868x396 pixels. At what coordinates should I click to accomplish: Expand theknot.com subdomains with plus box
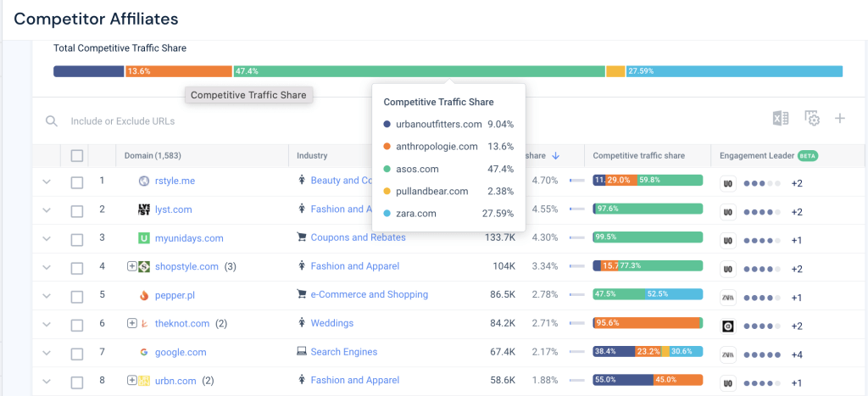(131, 323)
